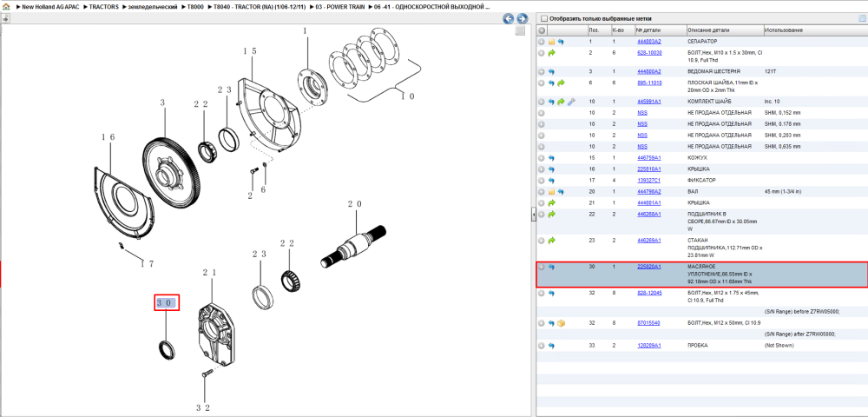Open part number link 87015540
Screen dimensions: 868x417
648,323
